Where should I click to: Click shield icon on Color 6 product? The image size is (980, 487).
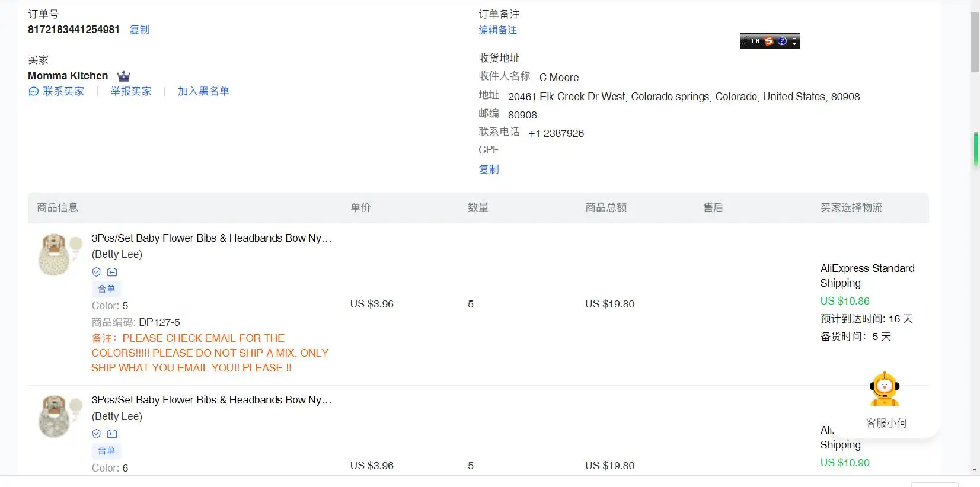(x=97, y=434)
